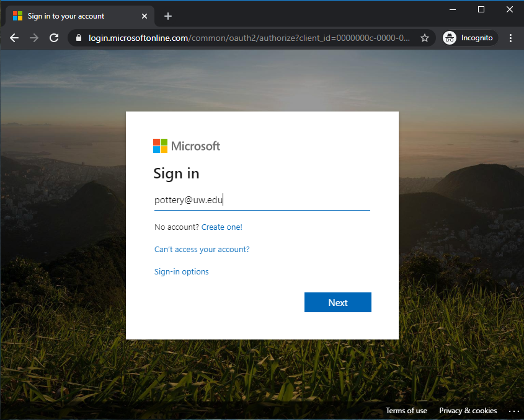Open 'Sign-in options' link
Viewport: 524px width, 420px height.
pos(182,272)
